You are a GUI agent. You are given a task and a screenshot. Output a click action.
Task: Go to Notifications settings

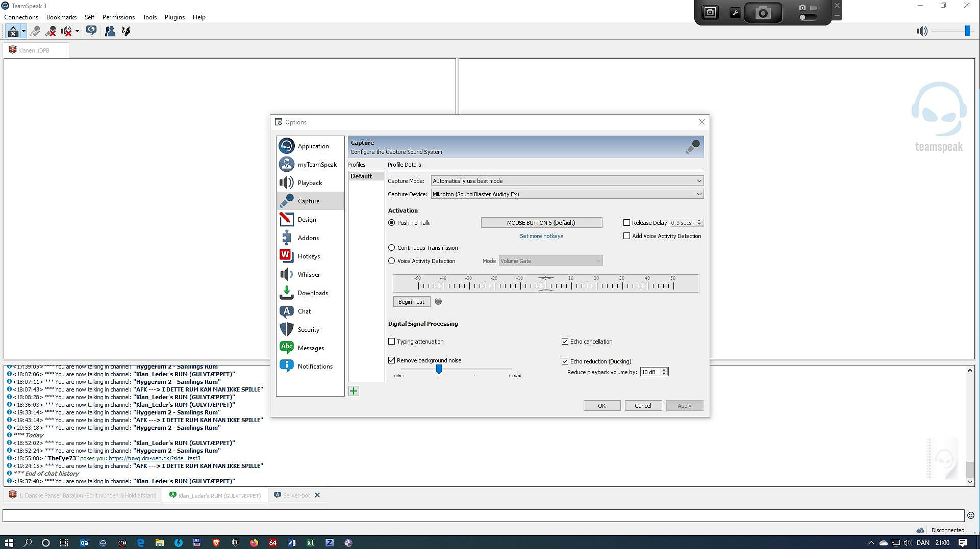314,367
